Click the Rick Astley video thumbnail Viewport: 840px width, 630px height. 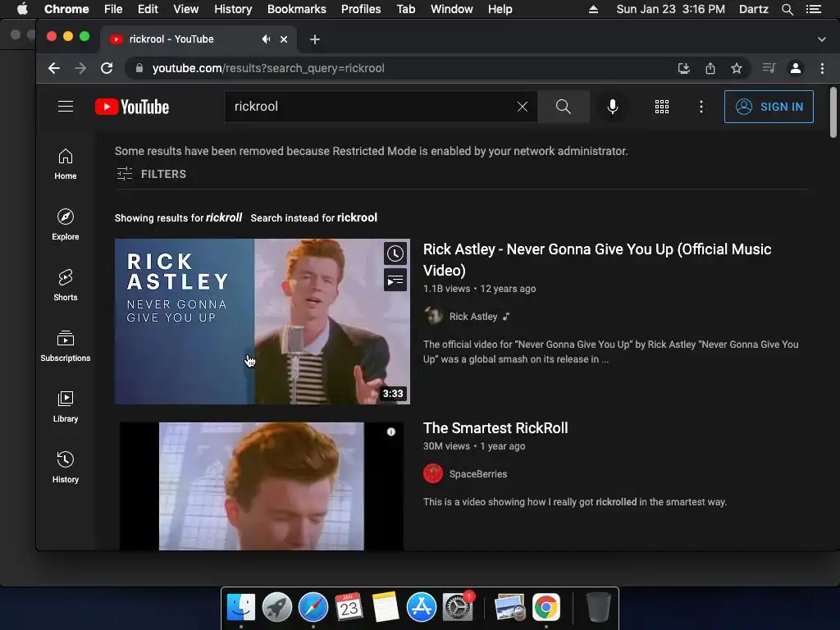pos(262,322)
